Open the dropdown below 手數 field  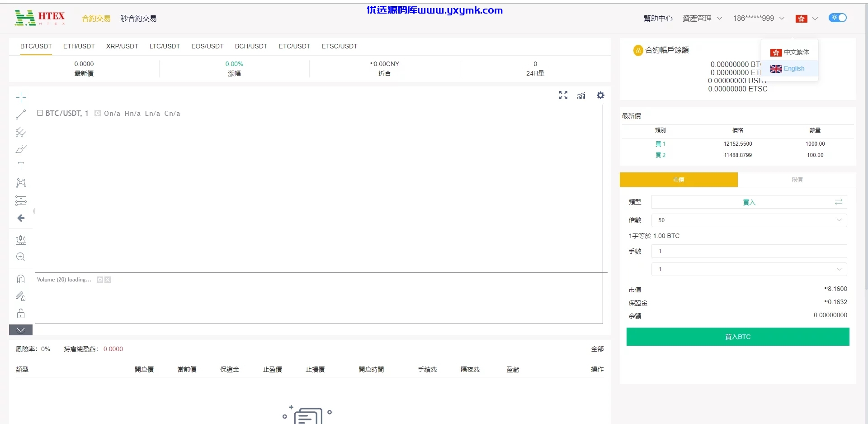click(x=749, y=269)
